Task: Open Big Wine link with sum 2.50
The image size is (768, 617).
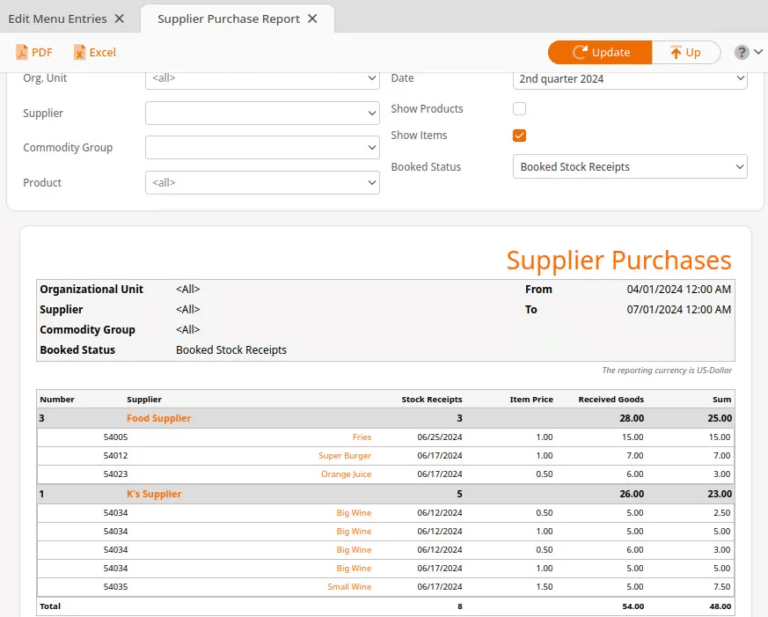Action: (x=354, y=513)
